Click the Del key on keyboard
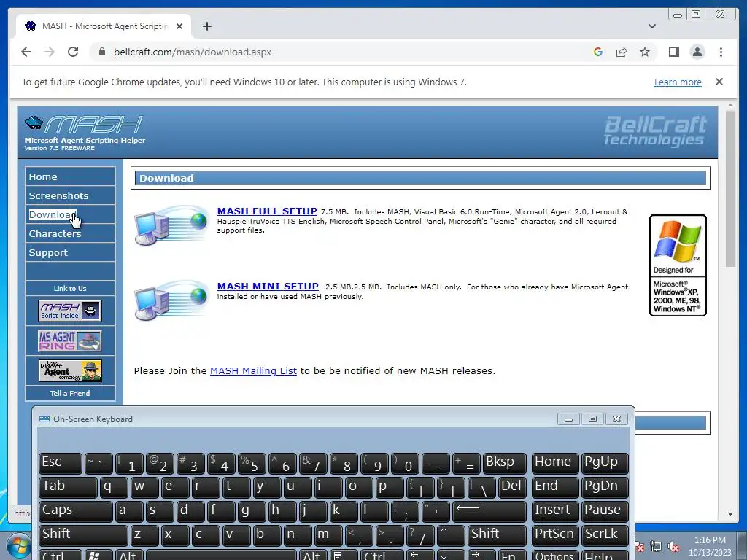The width and height of the screenshot is (747, 560). pos(512,487)
